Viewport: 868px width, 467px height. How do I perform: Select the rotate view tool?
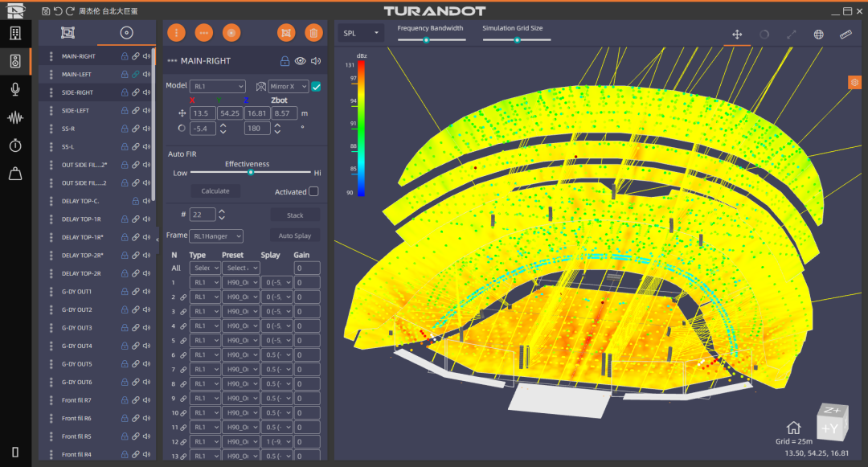[764, 35]
